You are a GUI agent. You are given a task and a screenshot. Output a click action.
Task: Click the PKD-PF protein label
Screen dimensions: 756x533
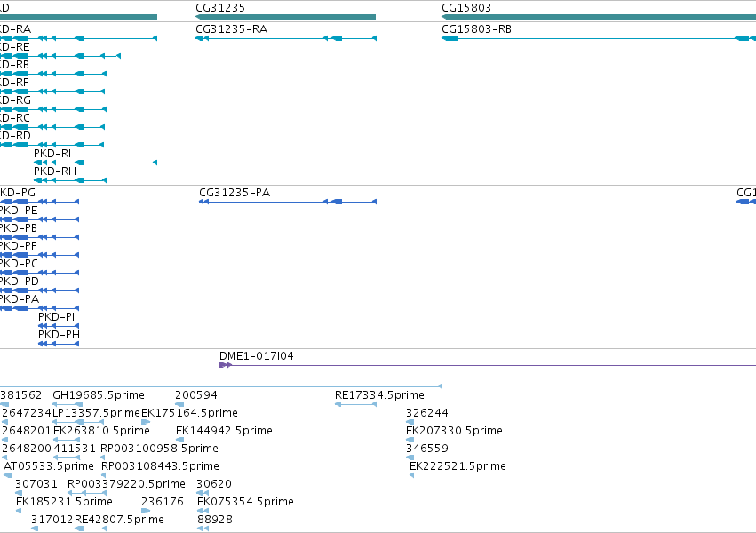(x=19, y=246)
